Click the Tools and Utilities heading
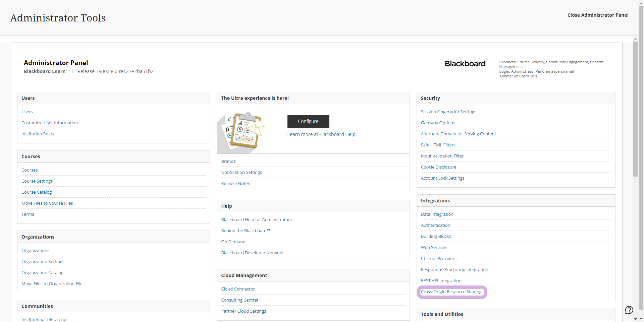This screenshot has width=644, height=322. point(442,314)
